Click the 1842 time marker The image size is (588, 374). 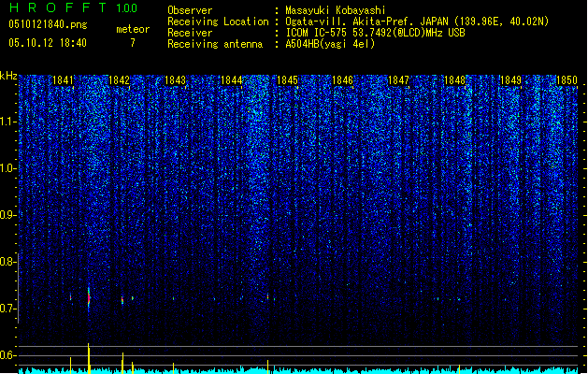tap(119, 80)
